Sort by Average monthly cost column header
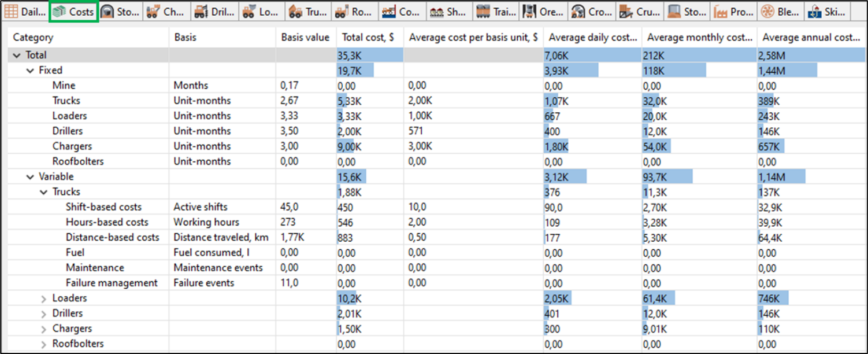 [x=699, y=38]
